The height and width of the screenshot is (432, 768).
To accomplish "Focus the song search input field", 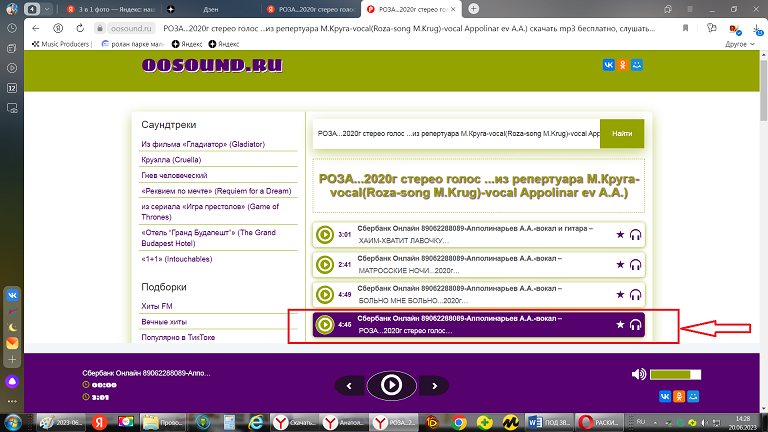I will (x=456, y=133).
